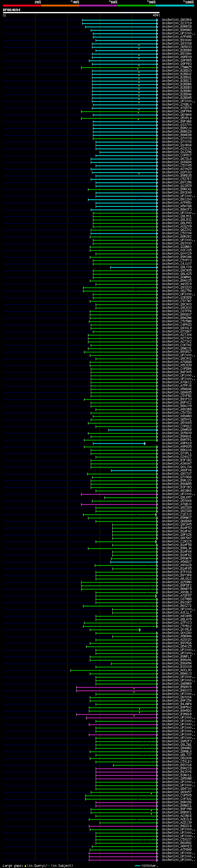Select the UniRef100_B1AF53 label
This screenshot has height=868, width=197.
176,528
